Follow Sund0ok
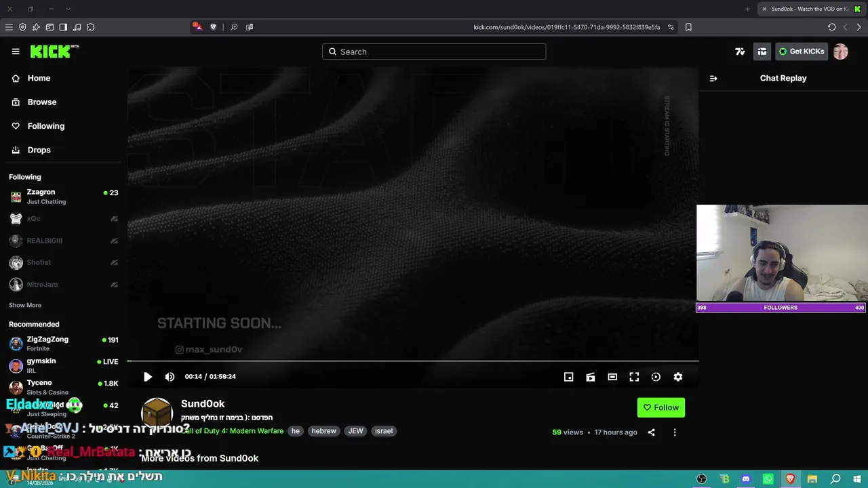 click(661, 407)
